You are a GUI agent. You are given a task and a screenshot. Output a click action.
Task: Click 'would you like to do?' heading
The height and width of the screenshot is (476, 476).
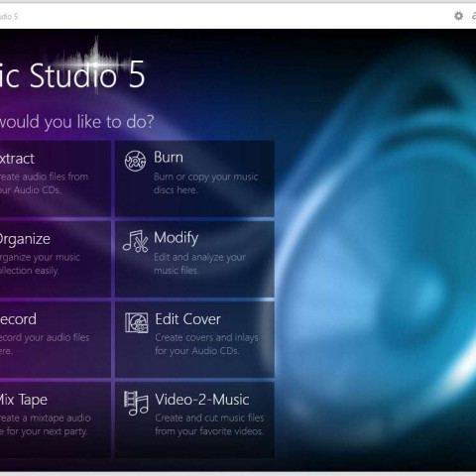pyautogui.click(x=77, y=122)
